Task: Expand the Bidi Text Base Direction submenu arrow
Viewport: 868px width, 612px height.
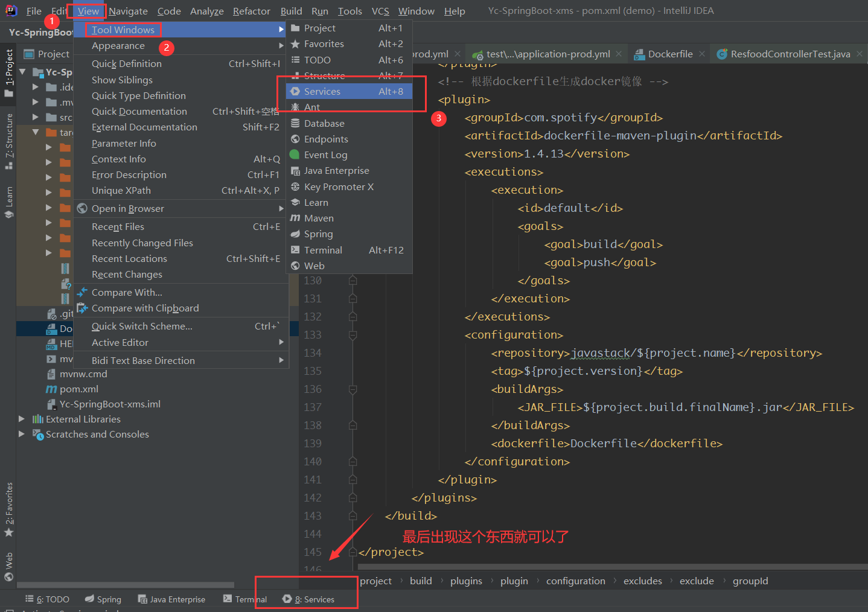Action: click(x=281, y=360)
